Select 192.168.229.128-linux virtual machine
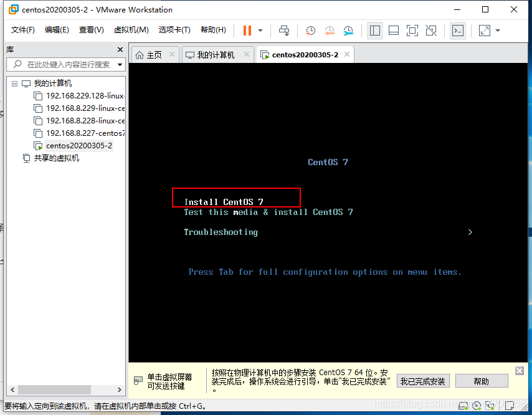The width and height of the screenshot is (532, 415). (78, 96)
